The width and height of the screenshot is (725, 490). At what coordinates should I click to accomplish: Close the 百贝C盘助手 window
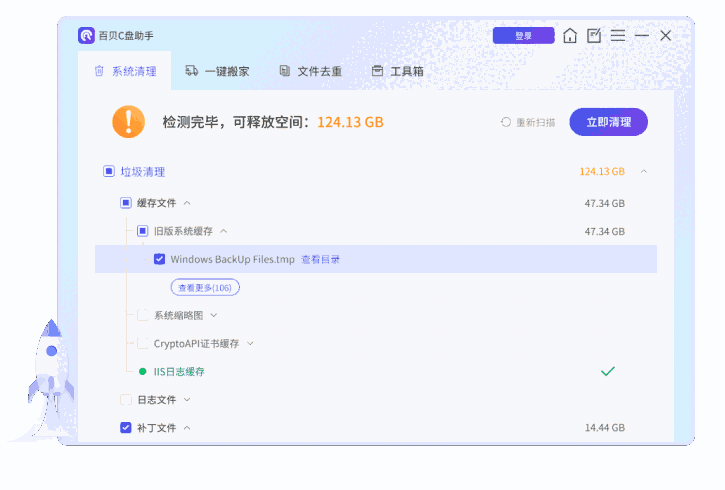[x=665, y=35]
